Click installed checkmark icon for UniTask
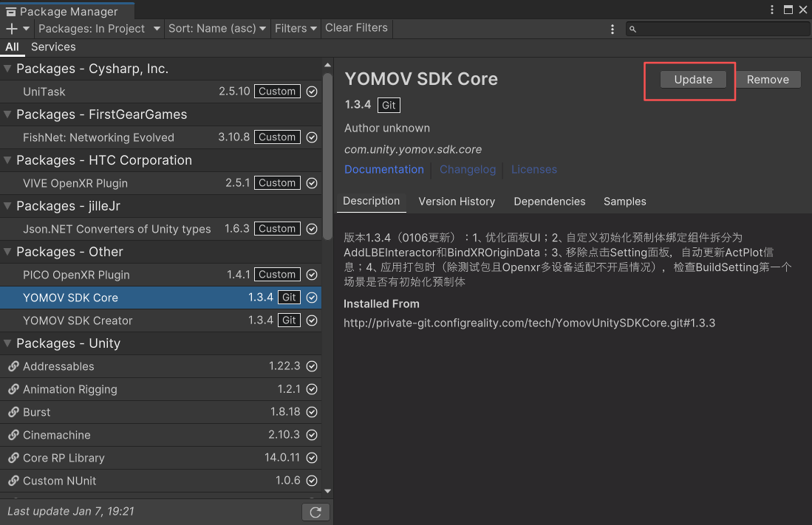This screenshot has width=812, height=525. click(x=312, y=92)
